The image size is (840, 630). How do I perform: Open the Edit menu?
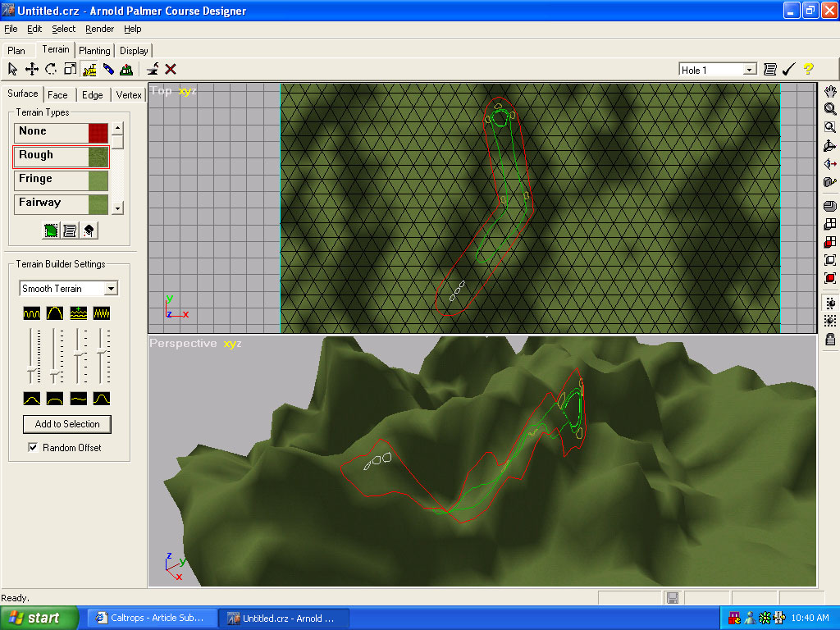click(x=34, y=29)
